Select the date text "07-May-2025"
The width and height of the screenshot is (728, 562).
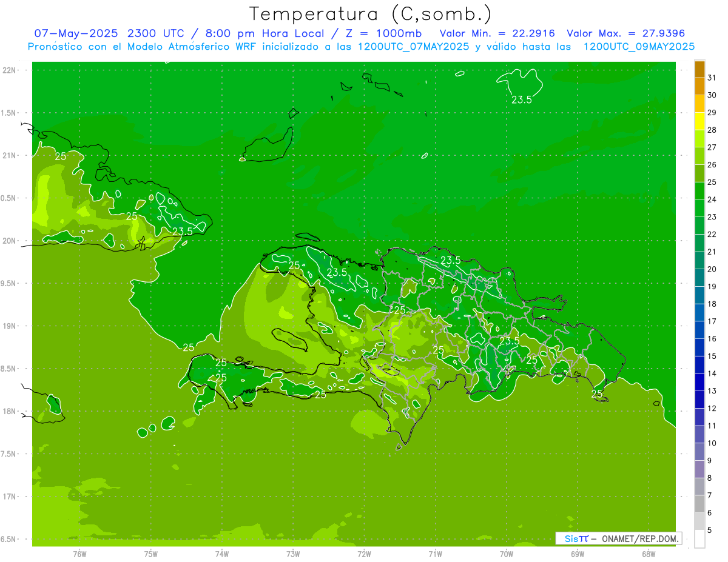tap(76, 33)
